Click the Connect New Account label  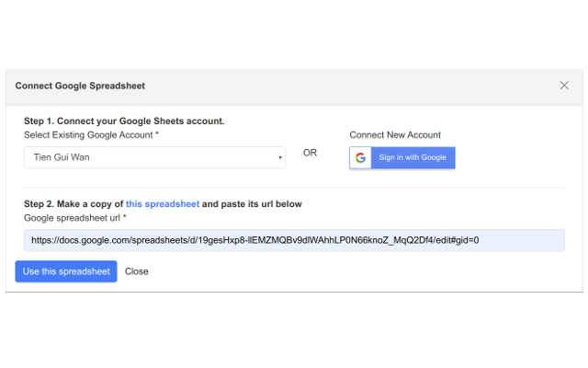coord(395,135)
